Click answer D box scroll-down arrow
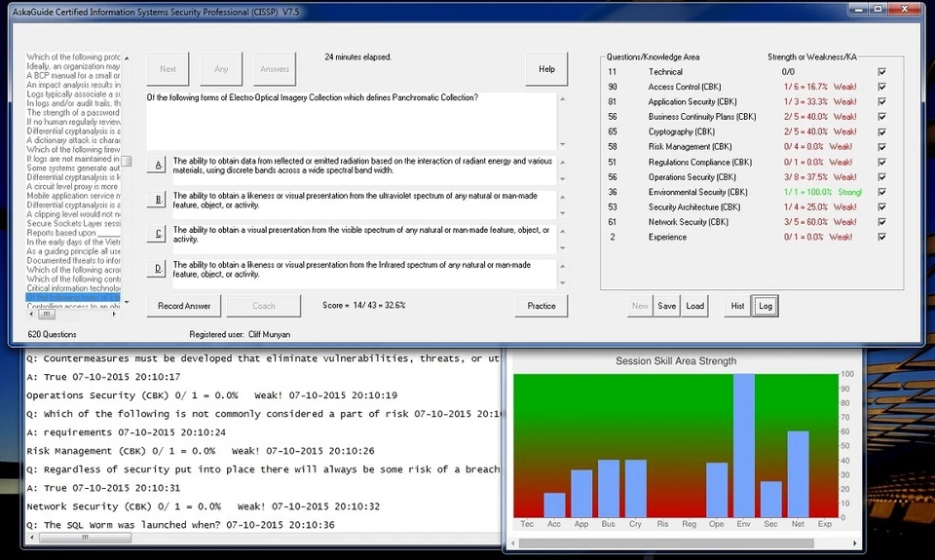Screen dimensions: 935x560 pos(562,282)
